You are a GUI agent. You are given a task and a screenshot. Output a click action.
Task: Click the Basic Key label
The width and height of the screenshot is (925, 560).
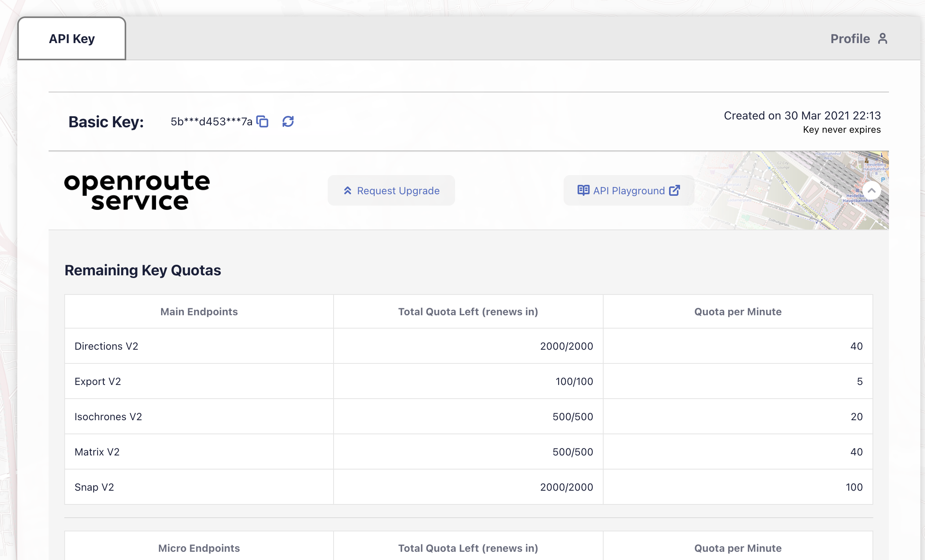(x=106, y=122)
